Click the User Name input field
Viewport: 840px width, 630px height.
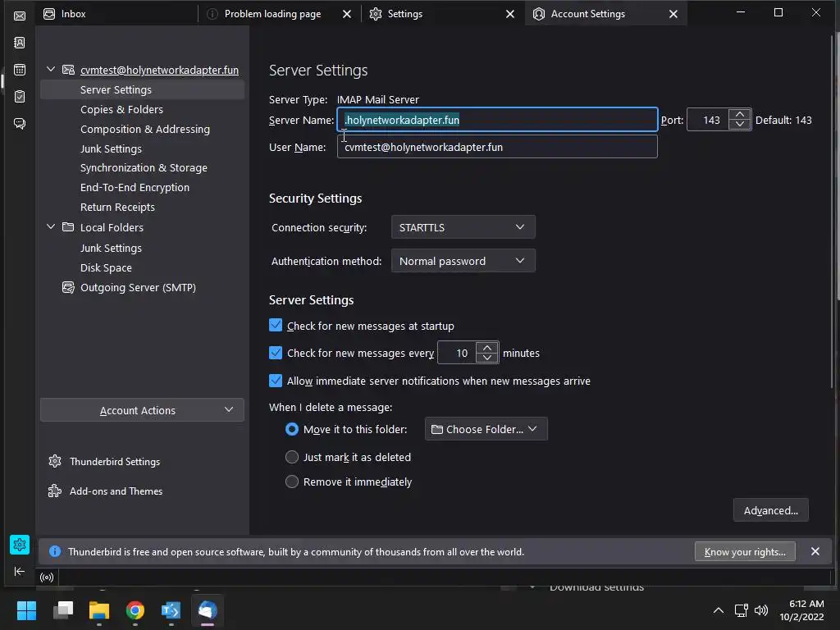(497, 147)
